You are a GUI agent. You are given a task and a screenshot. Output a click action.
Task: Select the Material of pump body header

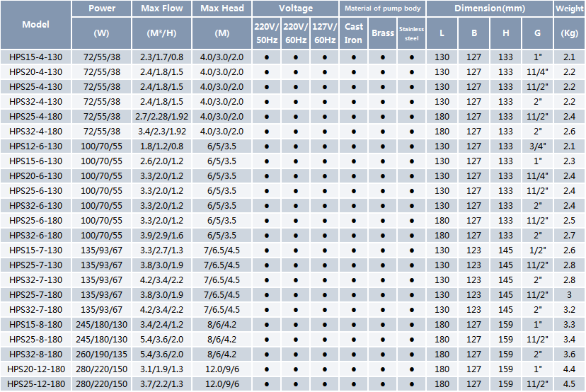tap(382, 8)
